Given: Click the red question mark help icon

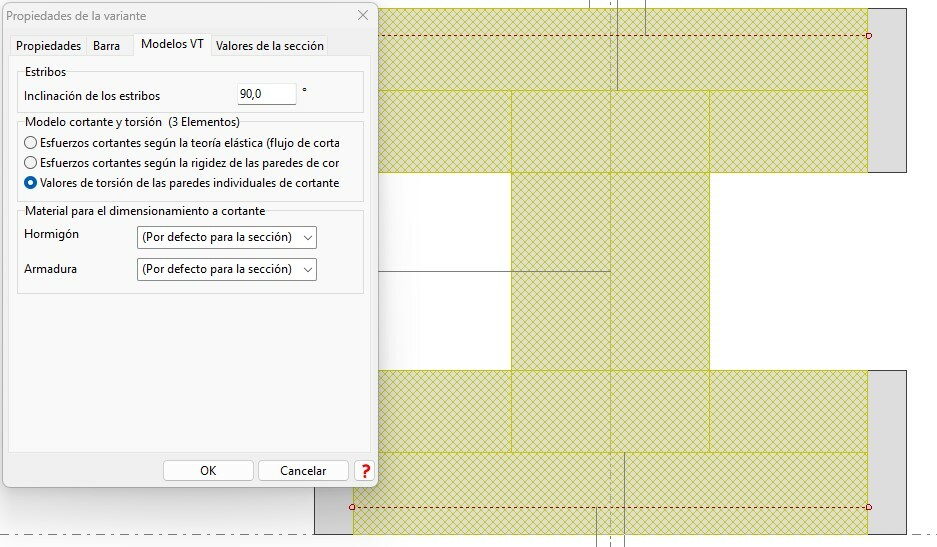Looking at the screenshot, I should click(x=365, y=471).
